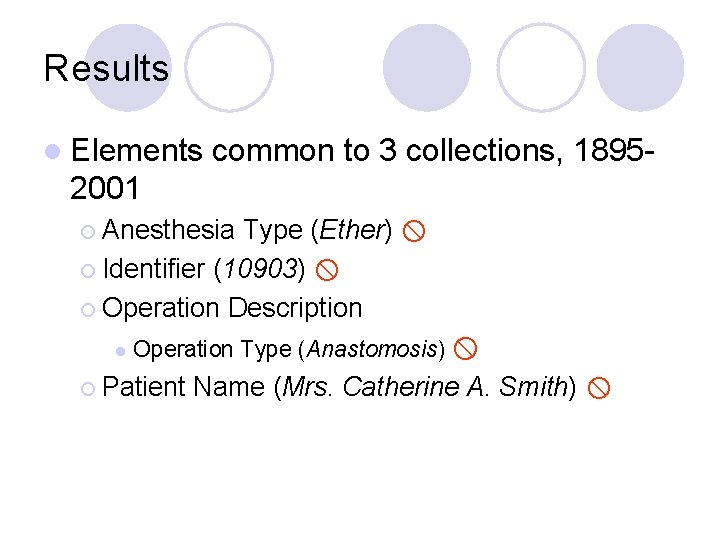The height and width of the screenshot is (540, 720).
Task: Click the prohibited icon after Patient Name
Action: 599,388
